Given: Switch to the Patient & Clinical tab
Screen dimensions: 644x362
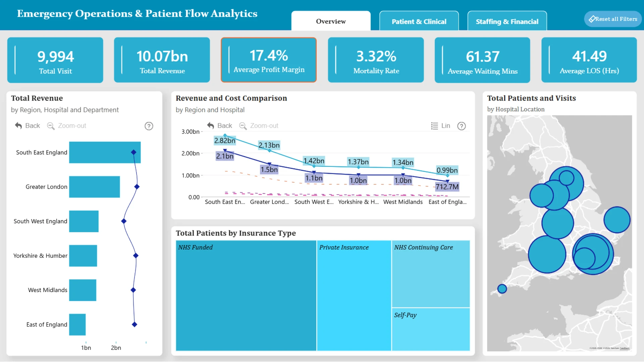Looking at the screenshot, I should tap(419, 21).
